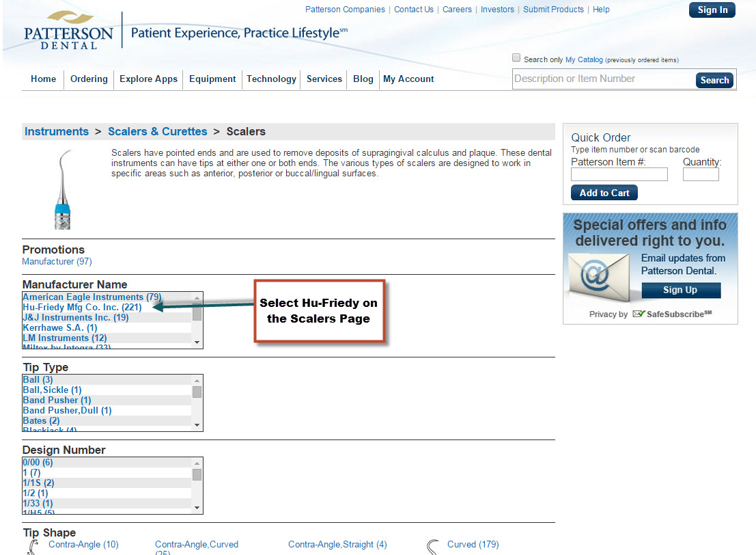Select design number 1/33 (1)
The image size is (756, 555).
(x=38, y=503)
